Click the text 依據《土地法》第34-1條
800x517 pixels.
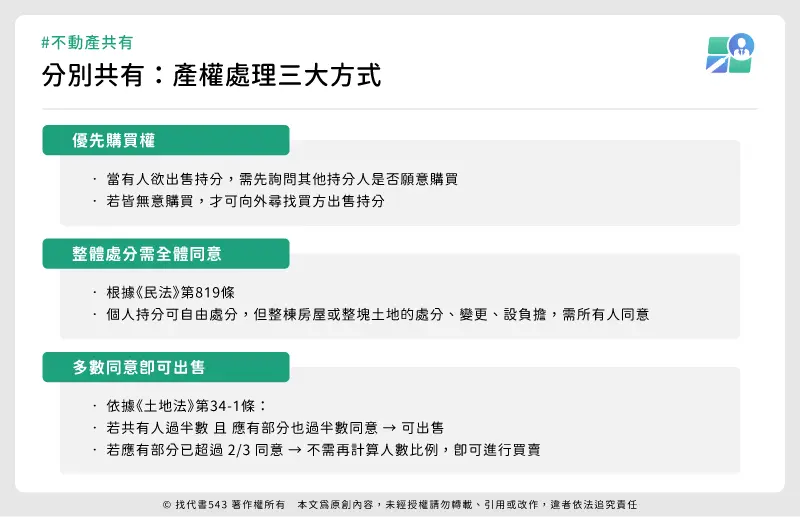point(186,406)
